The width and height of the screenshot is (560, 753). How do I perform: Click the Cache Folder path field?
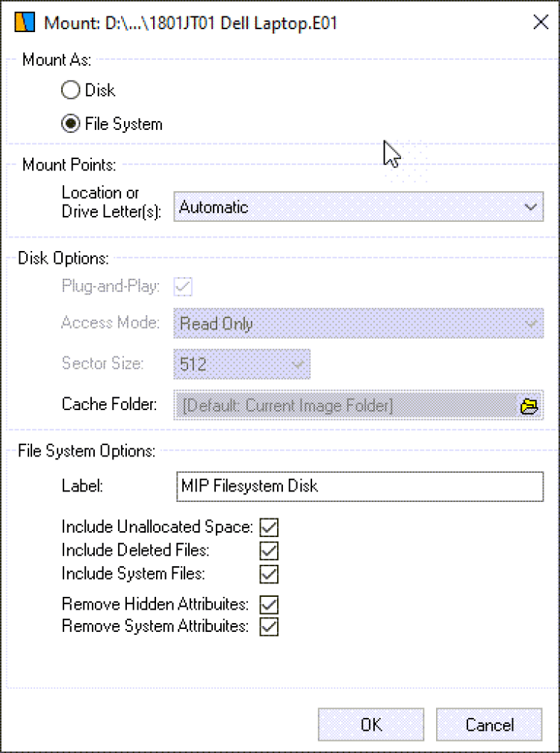345,406
